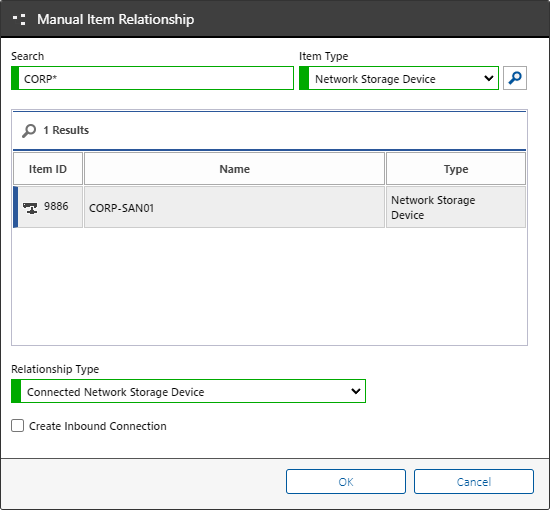Click the Type column header
This screenshot has width=550, height=510.
(x=456, y=169)
